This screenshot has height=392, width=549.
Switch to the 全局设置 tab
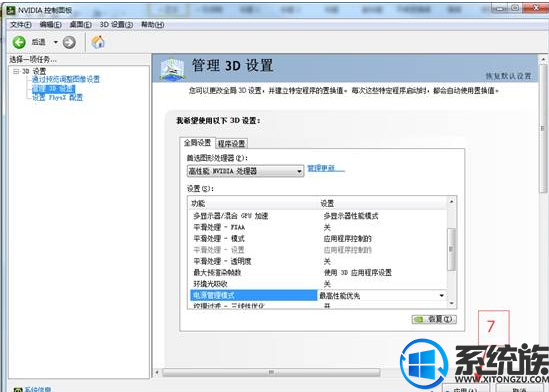tap(197, 143)
